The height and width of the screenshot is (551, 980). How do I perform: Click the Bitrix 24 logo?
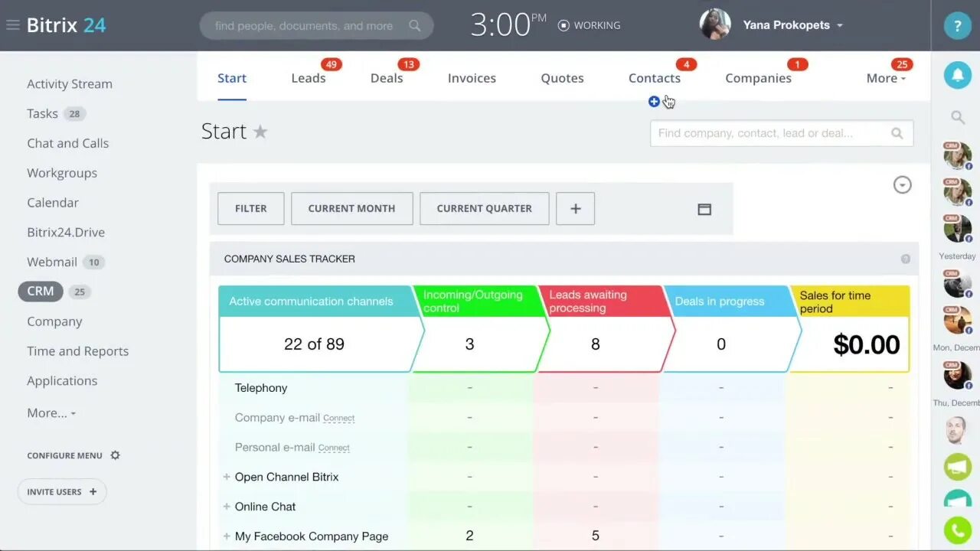(67, 25)
